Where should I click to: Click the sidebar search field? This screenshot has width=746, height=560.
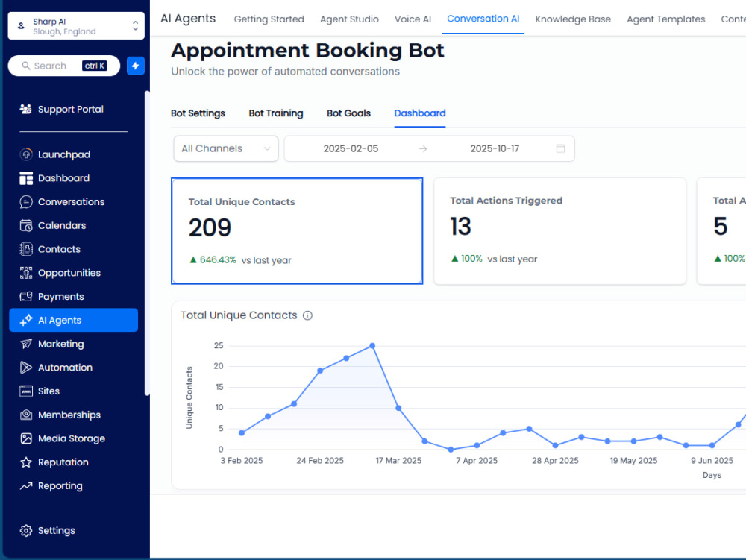(63, 66)
